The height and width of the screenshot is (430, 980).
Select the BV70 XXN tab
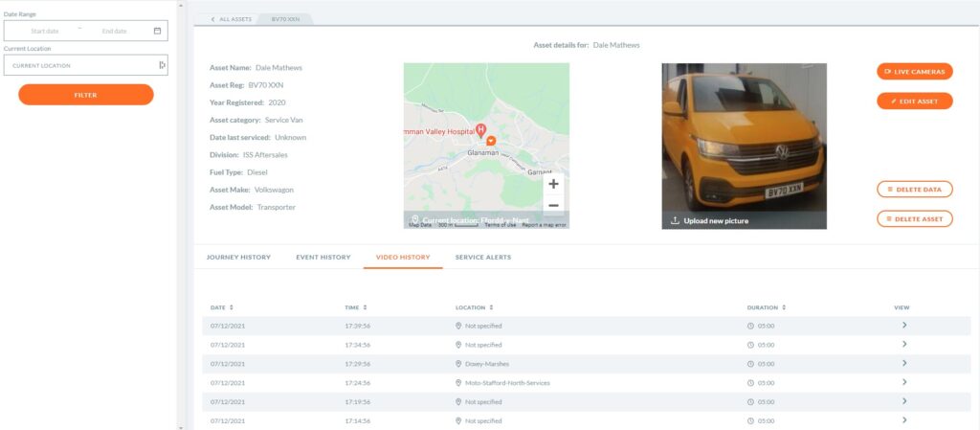(x=285, y=19)
